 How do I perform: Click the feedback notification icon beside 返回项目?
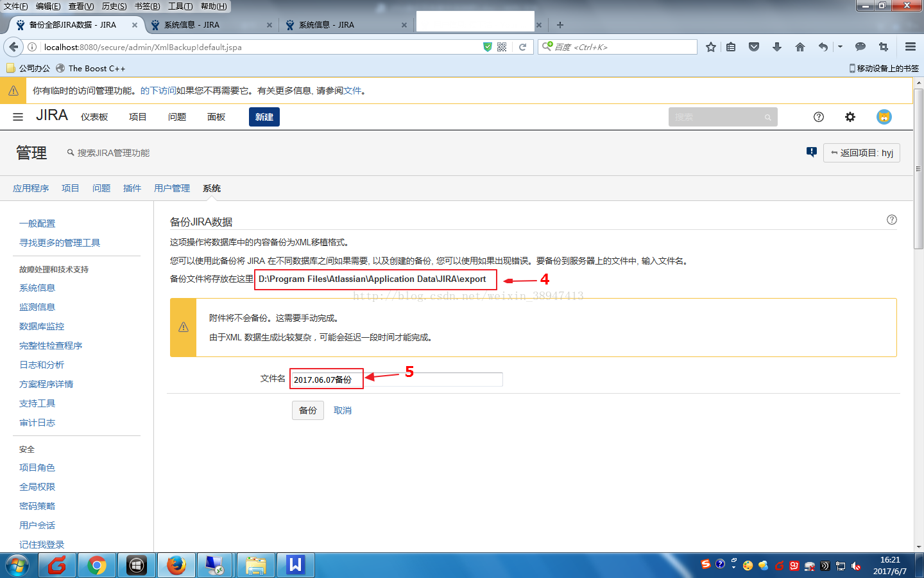point(812,152)
